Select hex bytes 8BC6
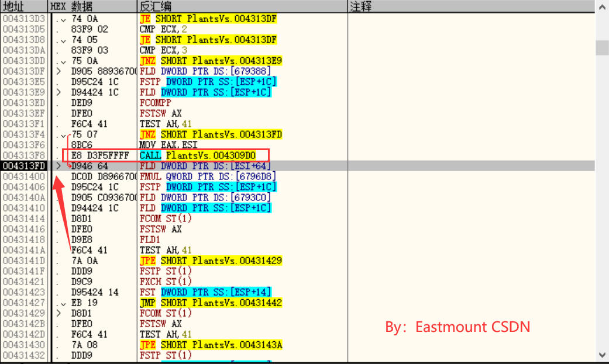Image resolution: width=609 pixels, height=364 pixels. tap(81, 145)
